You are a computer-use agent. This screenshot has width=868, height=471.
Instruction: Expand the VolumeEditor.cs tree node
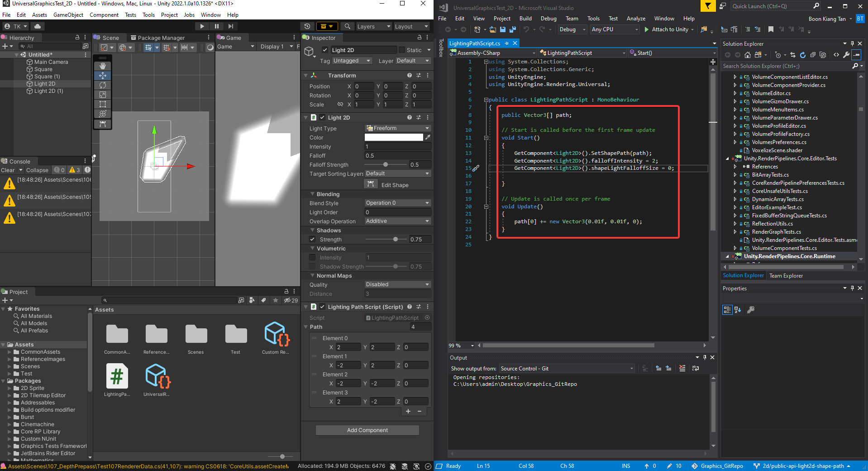pos(735,93)
